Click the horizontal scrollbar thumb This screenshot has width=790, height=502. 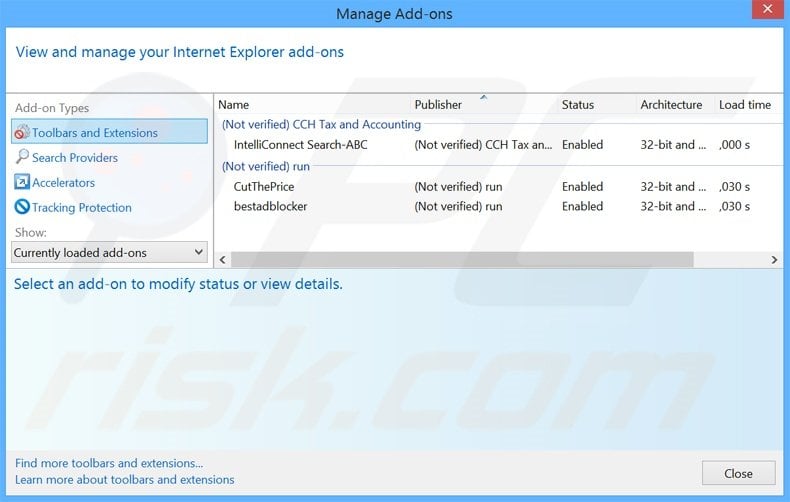tap(462, 260)
